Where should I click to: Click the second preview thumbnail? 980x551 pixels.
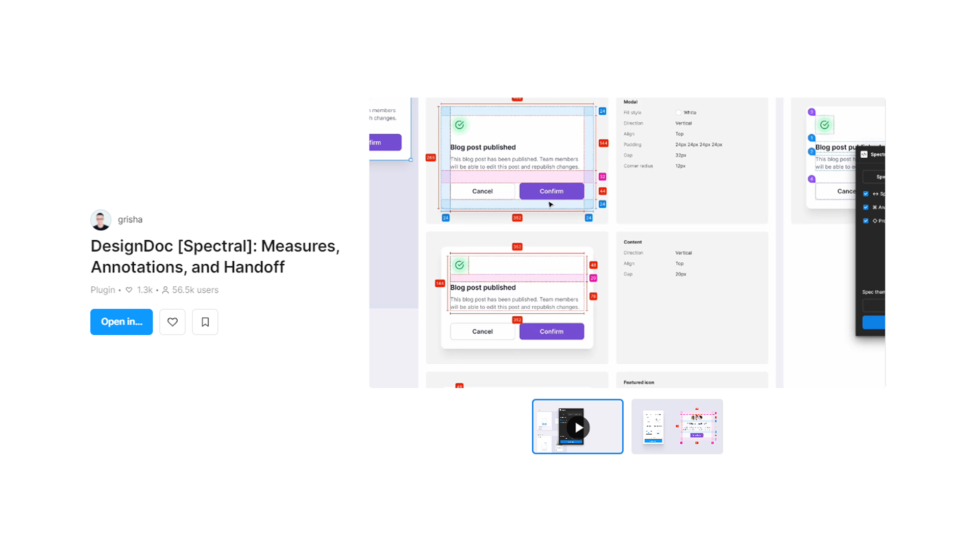[676, 426]
